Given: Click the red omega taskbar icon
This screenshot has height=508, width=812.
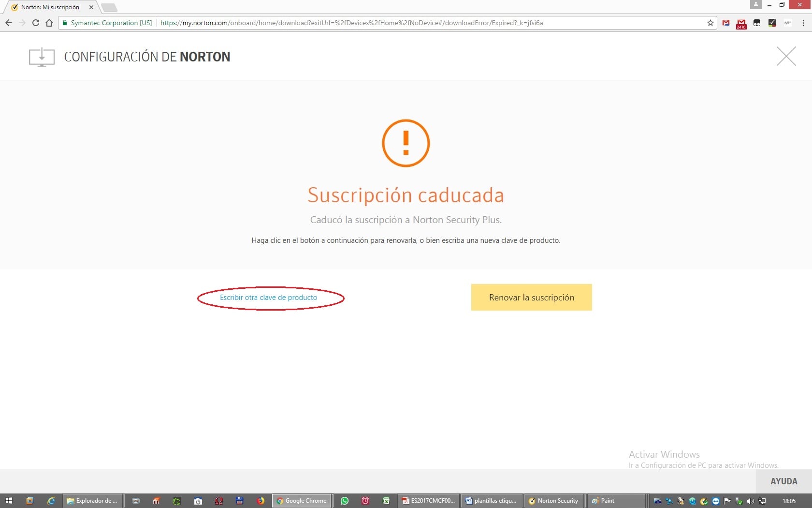Looking at the screenshot, I should [x=218, y=501].
